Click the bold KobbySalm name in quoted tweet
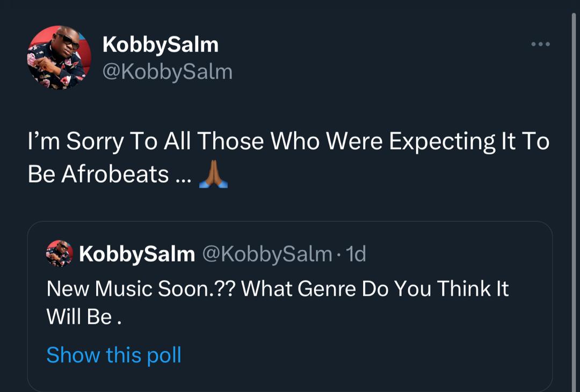580x392 pixels. 137,254
